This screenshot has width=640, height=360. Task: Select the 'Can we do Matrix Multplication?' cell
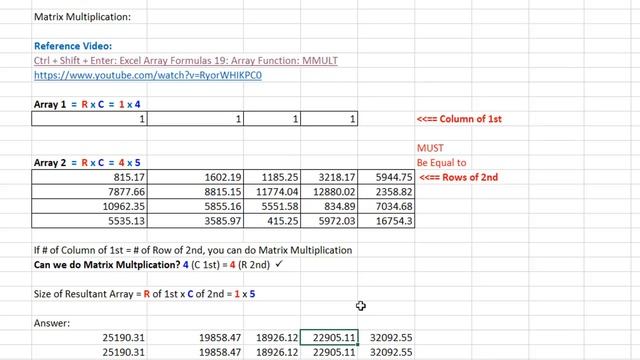tap(158, 264)
